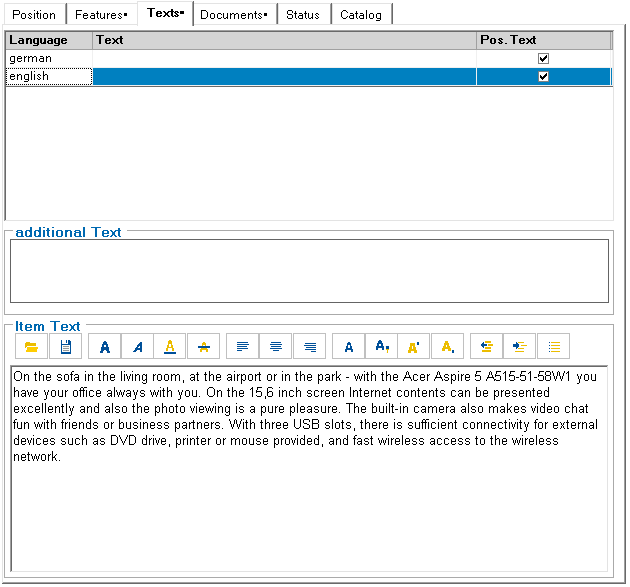Increase indent of item text
The width and height of the screenshot is (630, 587).
point(520,346)
